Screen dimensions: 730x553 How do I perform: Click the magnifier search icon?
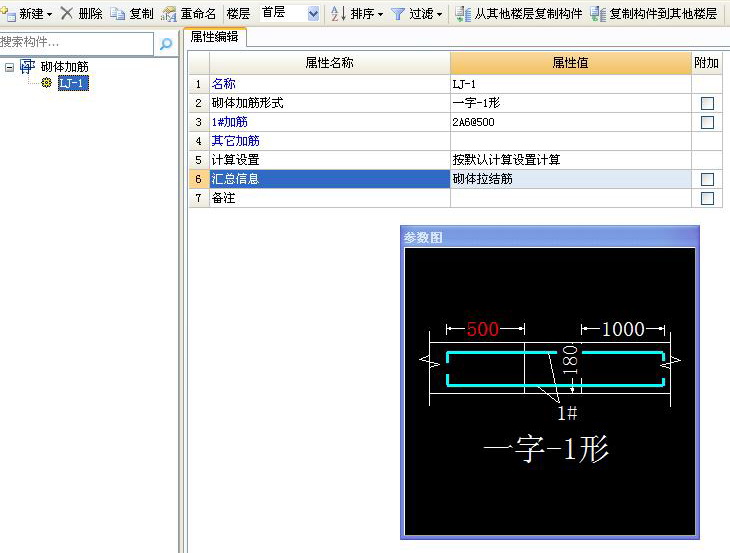[166, 44]
